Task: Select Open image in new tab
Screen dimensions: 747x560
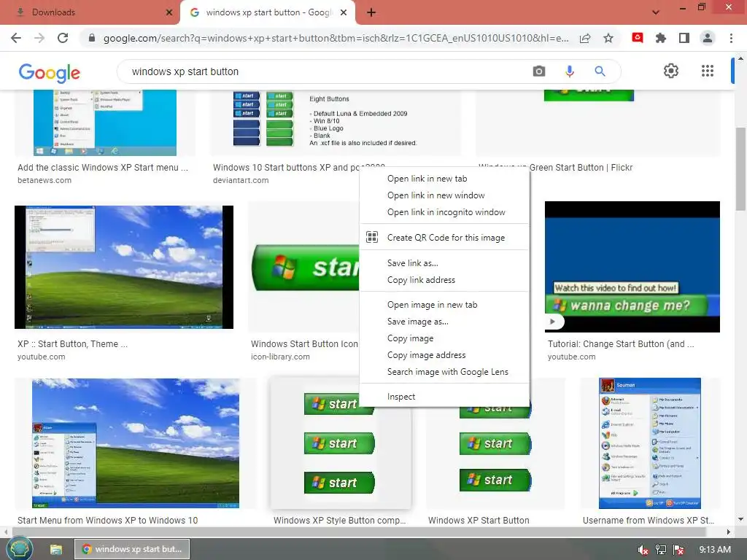Action: [444, 305]
